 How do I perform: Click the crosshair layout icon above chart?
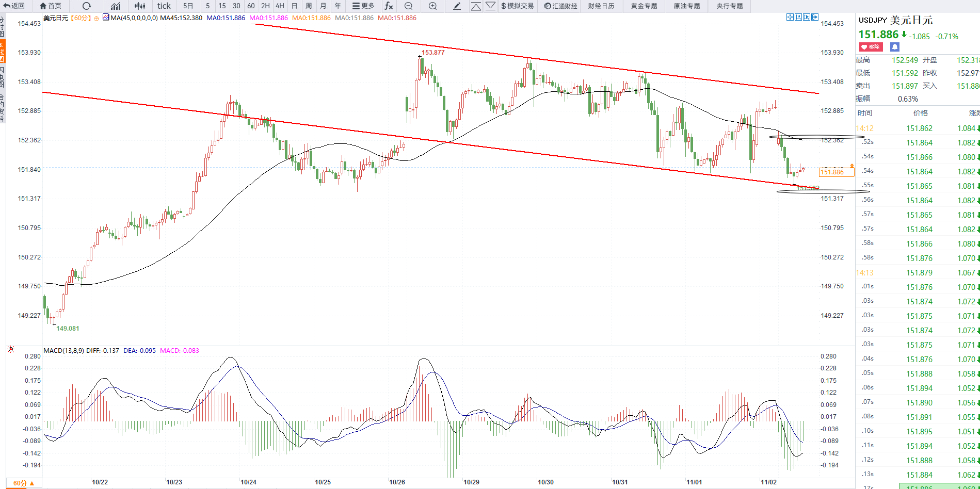click(x=790, y=17)
